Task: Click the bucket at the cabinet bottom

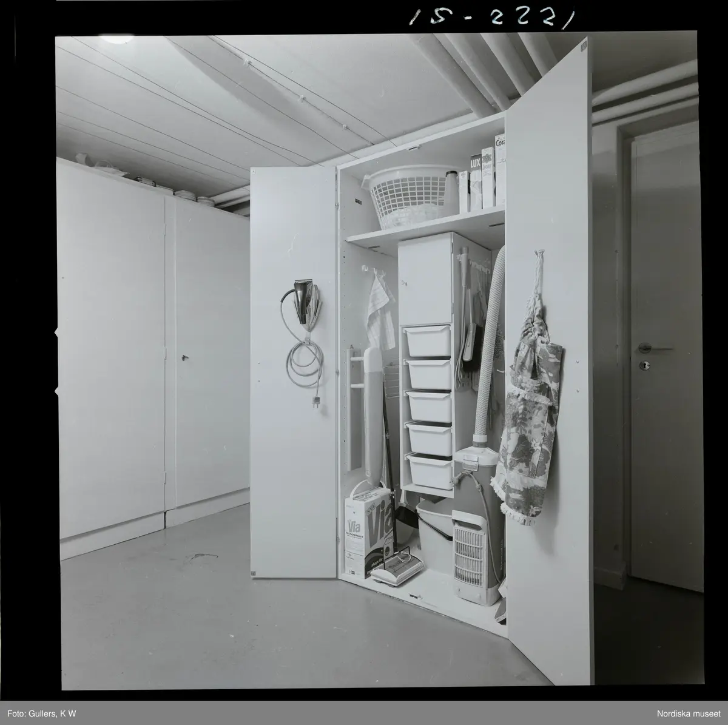Action: pyautogui.click(x=434, y=528)
